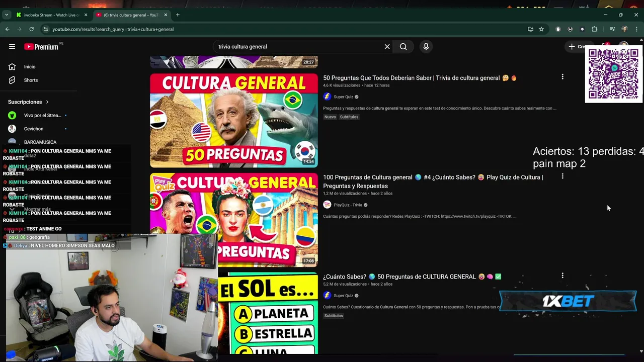Open options for 50 Preguntas Que Todos video
This screenshot has width=644, height=362.
pyautogui.click(x=562, y=77)
